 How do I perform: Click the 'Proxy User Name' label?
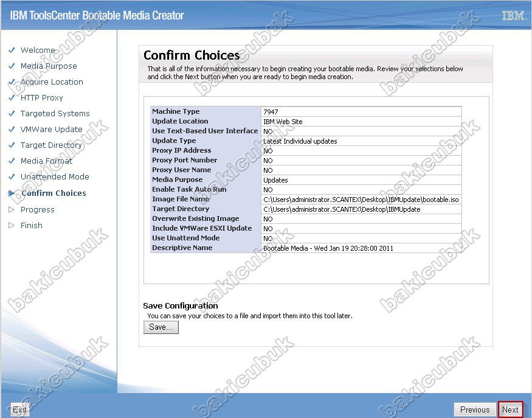point(182,170)
